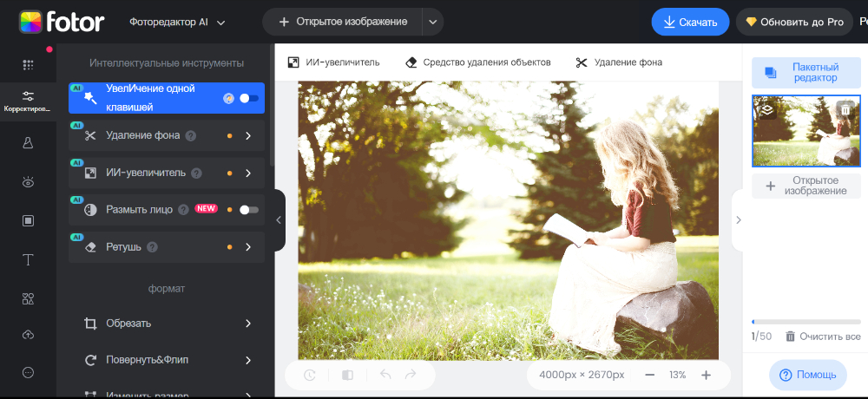The height and width of the screenshot is (399, 868).
Task: Delete the image thumbnail with trash icon
Action: (845, 109)
